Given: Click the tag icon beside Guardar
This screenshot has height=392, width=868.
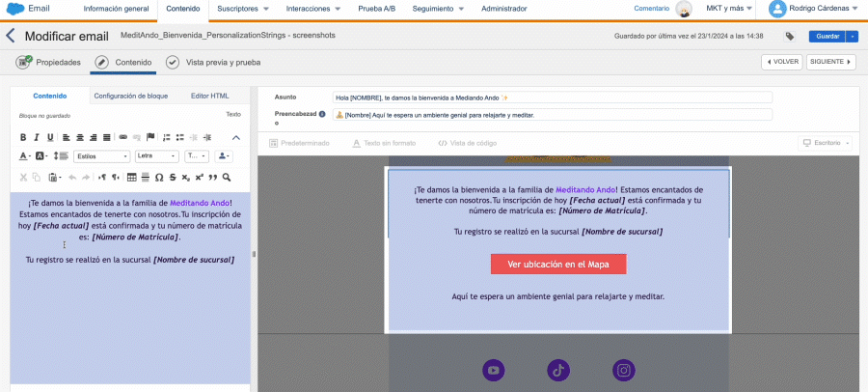Looking at the screenshot, I should (791, 37).
